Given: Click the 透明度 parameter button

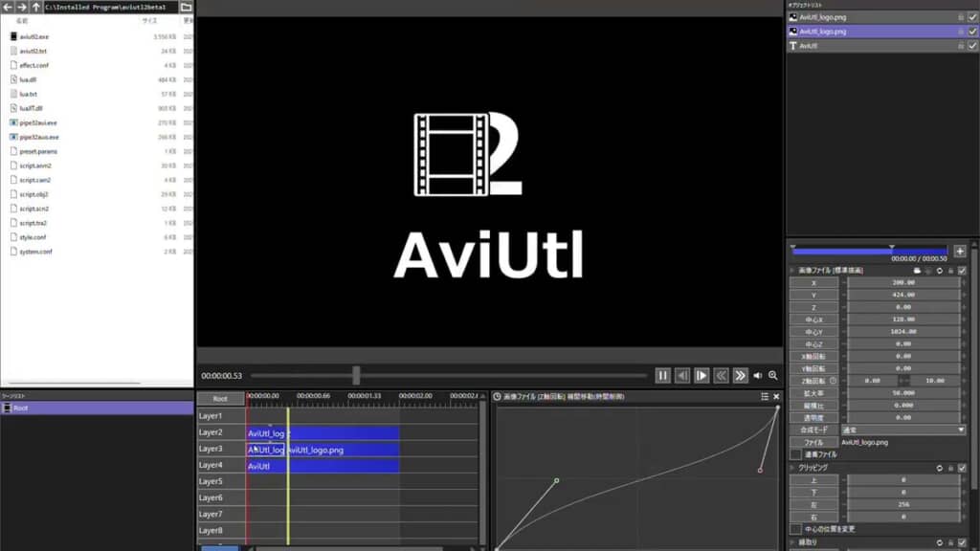Looking at the screenshot, I should coord(813,417).
